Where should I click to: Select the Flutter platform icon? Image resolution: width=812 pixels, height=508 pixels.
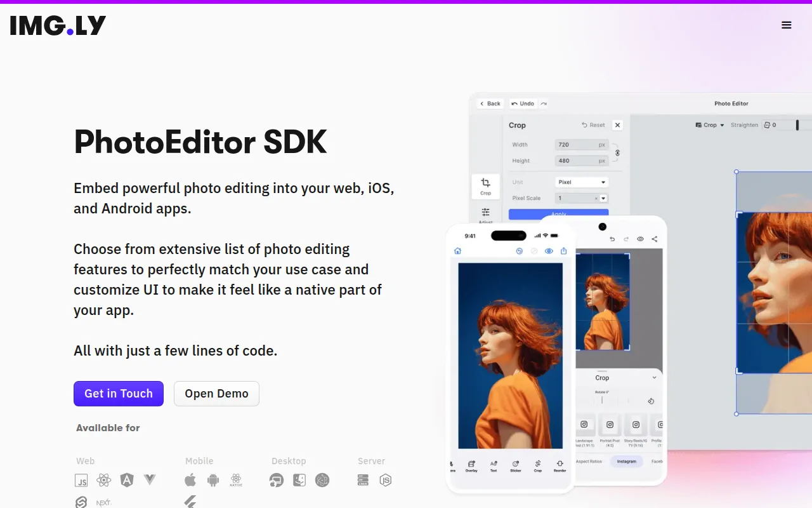[x=190, y=502]
